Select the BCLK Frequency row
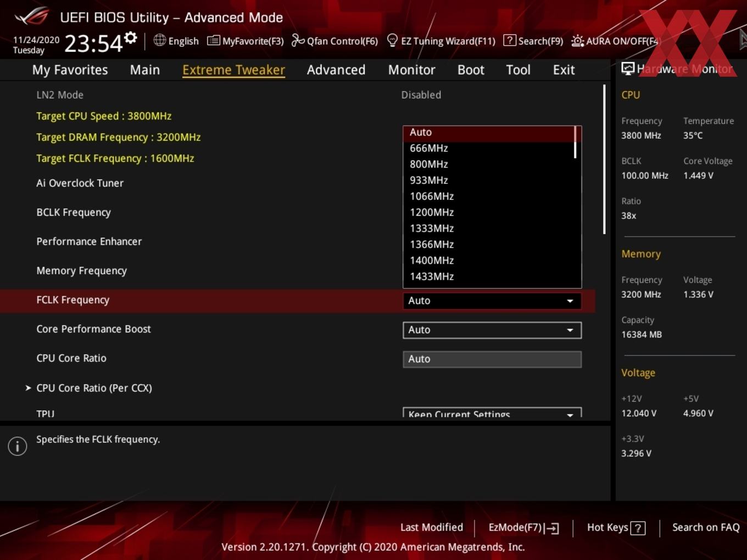Viewport: 747px width, 560px height. click(74, 212)
